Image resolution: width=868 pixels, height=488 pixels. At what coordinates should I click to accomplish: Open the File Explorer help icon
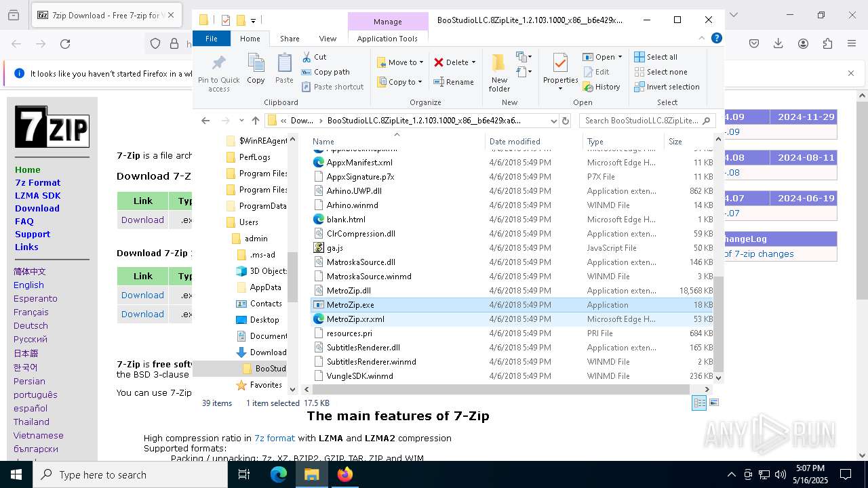pos(716,39)
